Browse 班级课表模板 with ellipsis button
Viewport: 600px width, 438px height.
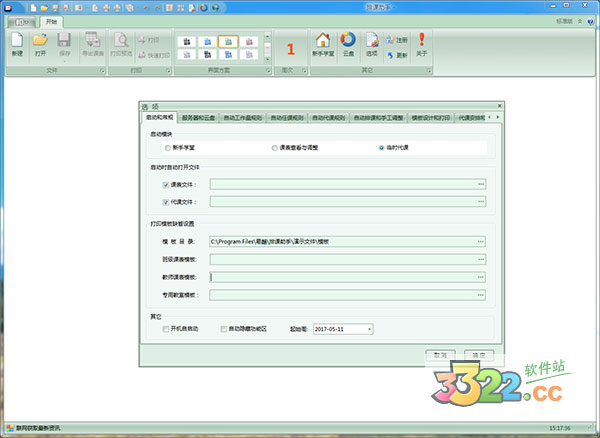(481, 259)
